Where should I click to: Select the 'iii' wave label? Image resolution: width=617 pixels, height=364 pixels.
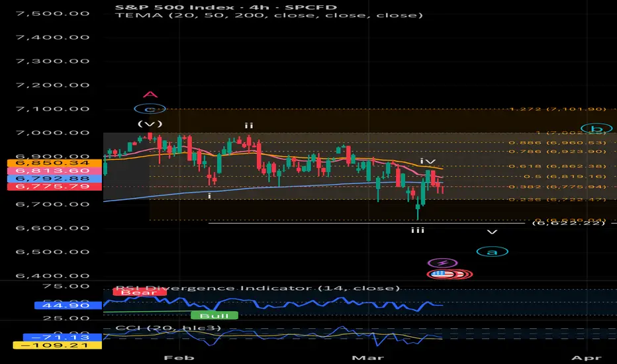[x=418, y=230]
